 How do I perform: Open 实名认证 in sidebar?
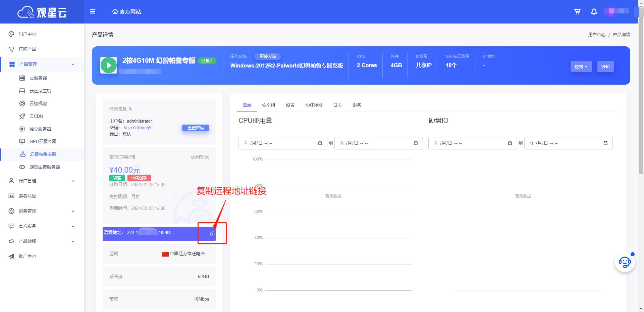click(x=42, y=196)
